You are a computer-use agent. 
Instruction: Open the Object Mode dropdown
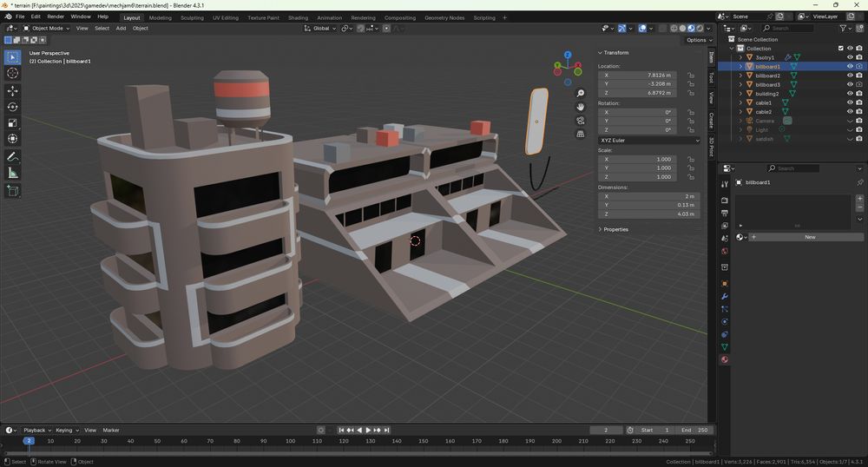[x=46, y=29]
